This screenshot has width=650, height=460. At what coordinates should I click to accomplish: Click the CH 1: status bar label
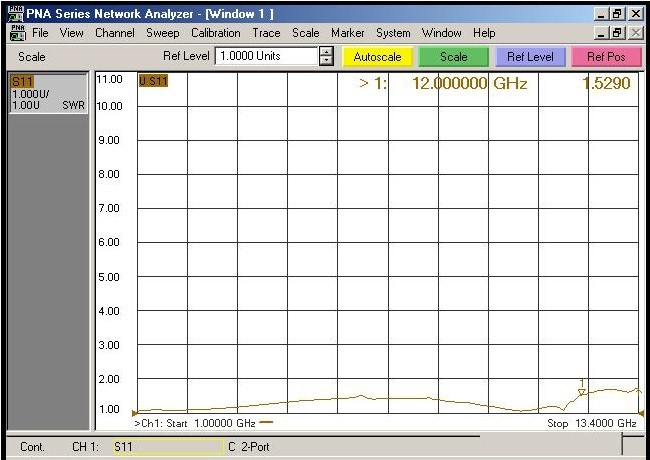(x=85, y=447)
